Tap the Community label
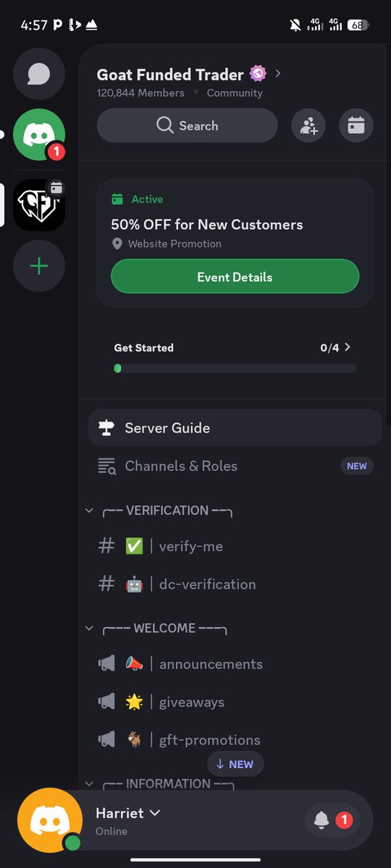The height and width of the screenshot is (868, 391). tap(235, 93)
